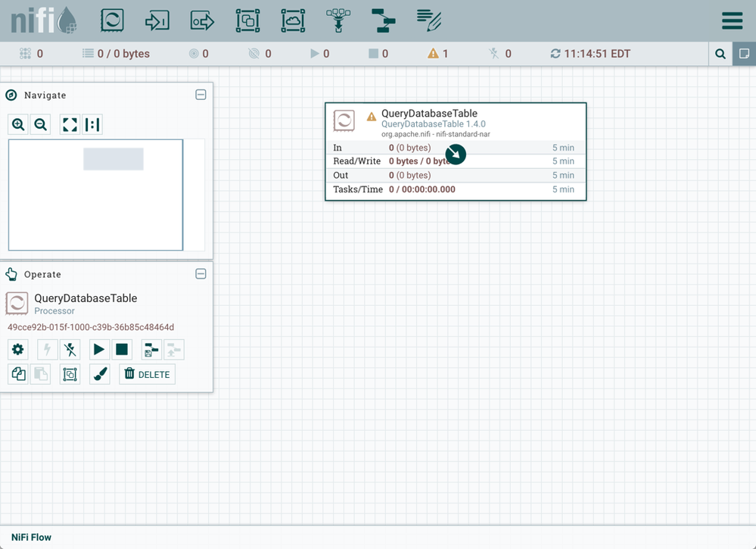Start the QueryDatabaseTable processor
Image resolution: width=756 pixels, height=549 pixels.
pyautogui.click(x=98, y=350)
